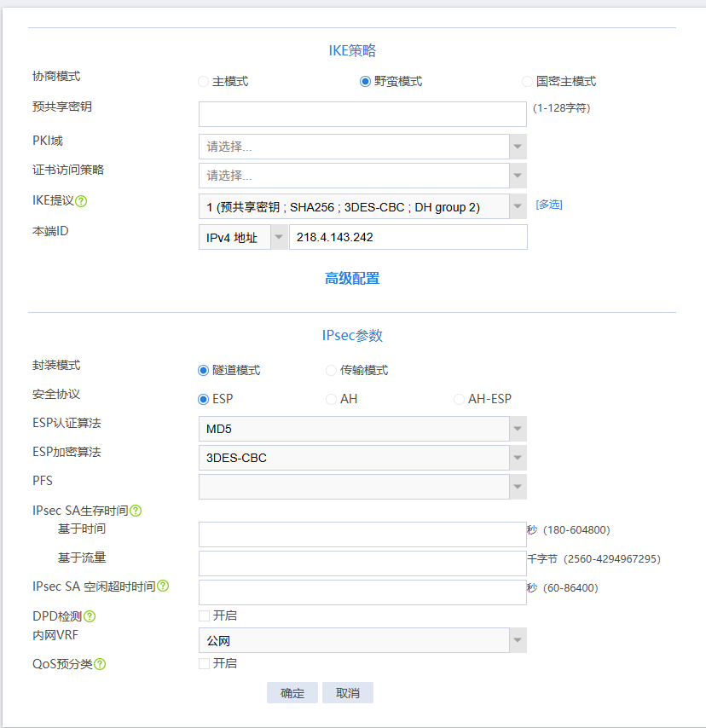
Task: Click the (1-128字符) hint text
Action: coord(561,108)
